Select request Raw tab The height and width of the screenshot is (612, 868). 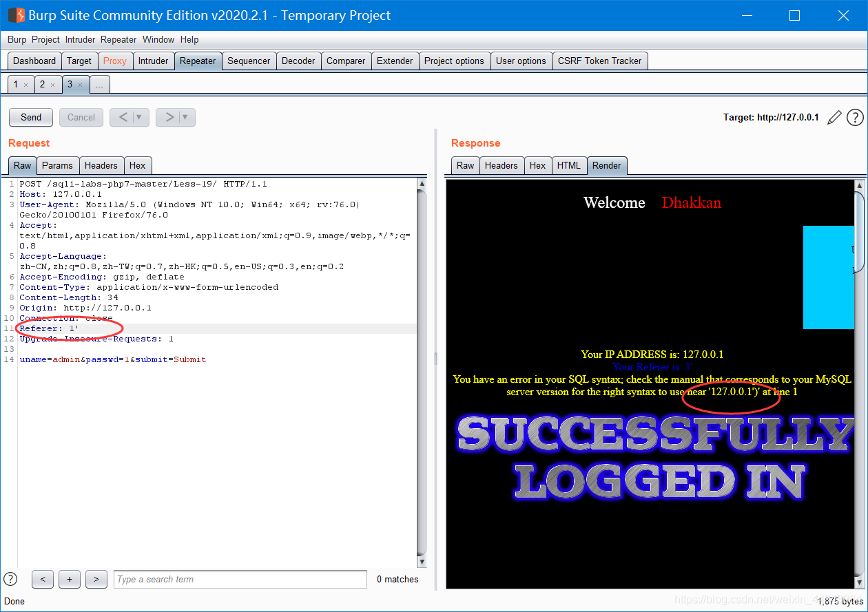coord(23,165)
